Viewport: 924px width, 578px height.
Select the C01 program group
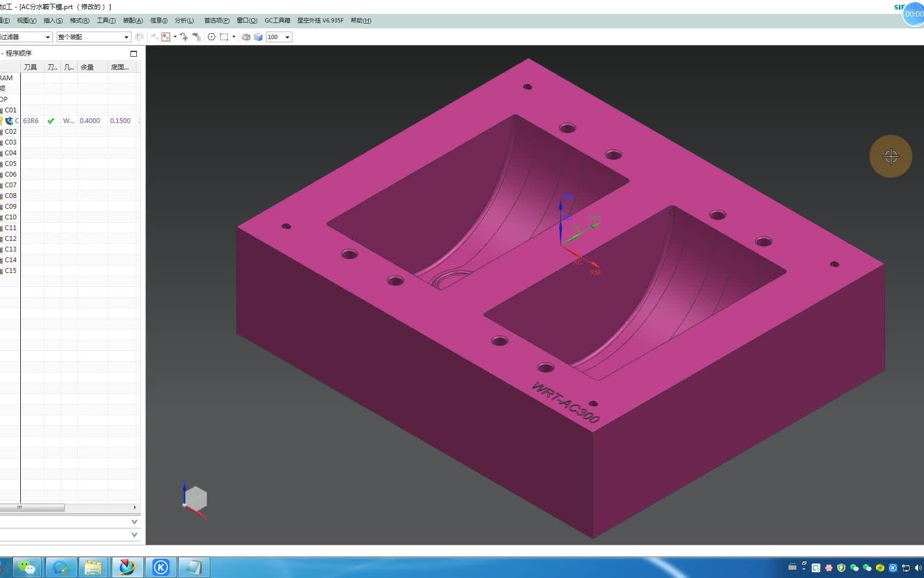click(11, 110)
